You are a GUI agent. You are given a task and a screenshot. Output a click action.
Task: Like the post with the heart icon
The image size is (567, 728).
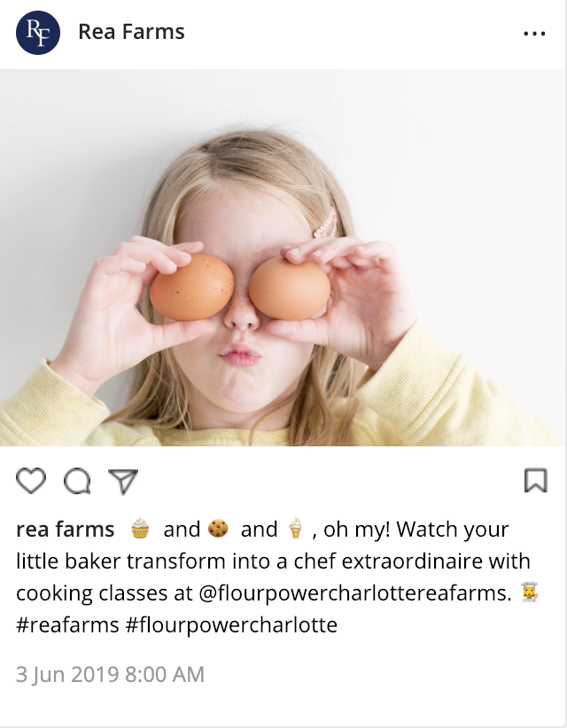click(31, 481)
